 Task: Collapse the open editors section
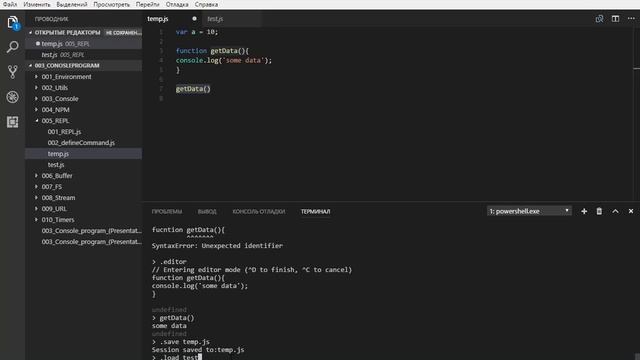31,33
